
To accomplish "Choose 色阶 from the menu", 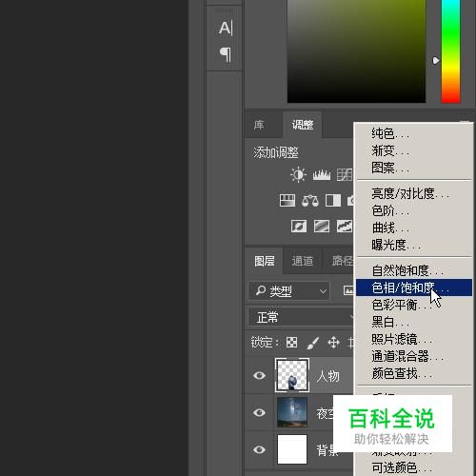I will click(x=414, y=210).
